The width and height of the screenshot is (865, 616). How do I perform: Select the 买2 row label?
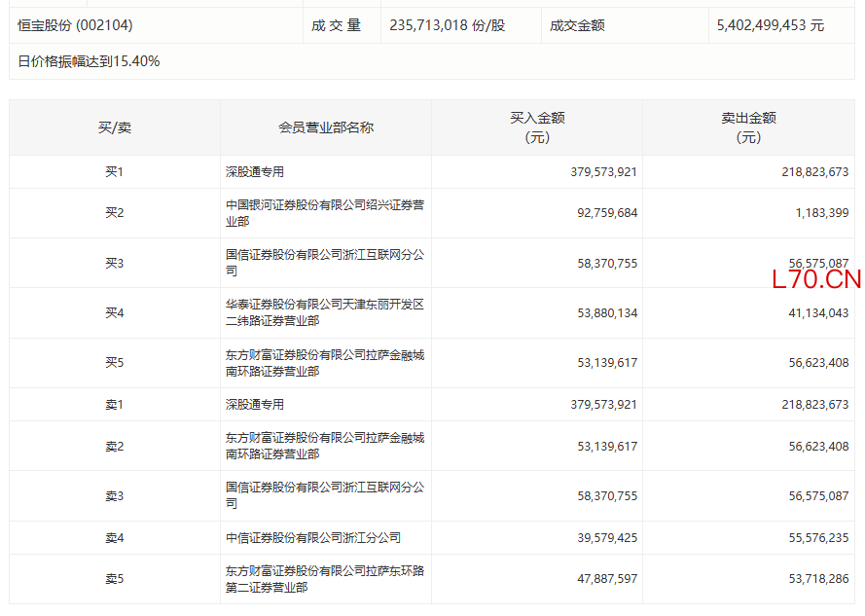point(114,213)
